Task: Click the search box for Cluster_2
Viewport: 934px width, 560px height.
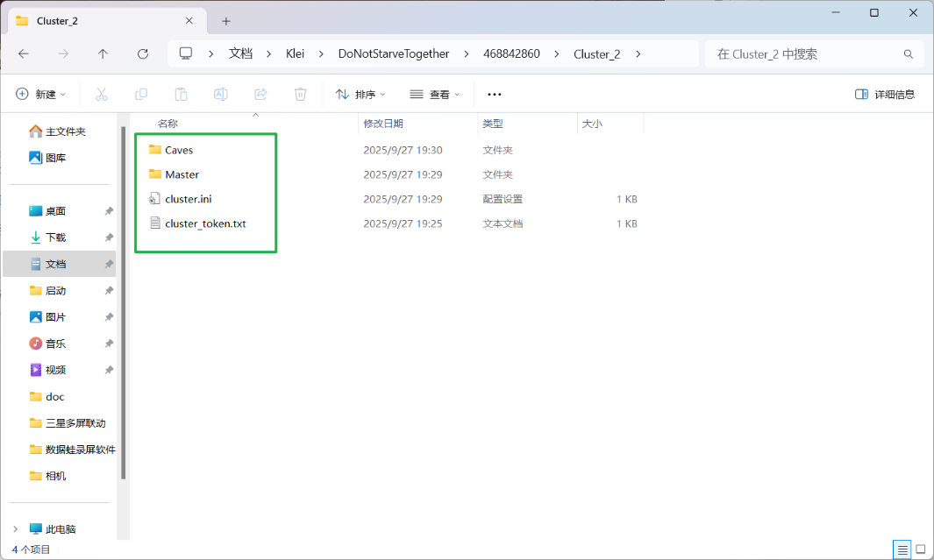Action: 813,53
